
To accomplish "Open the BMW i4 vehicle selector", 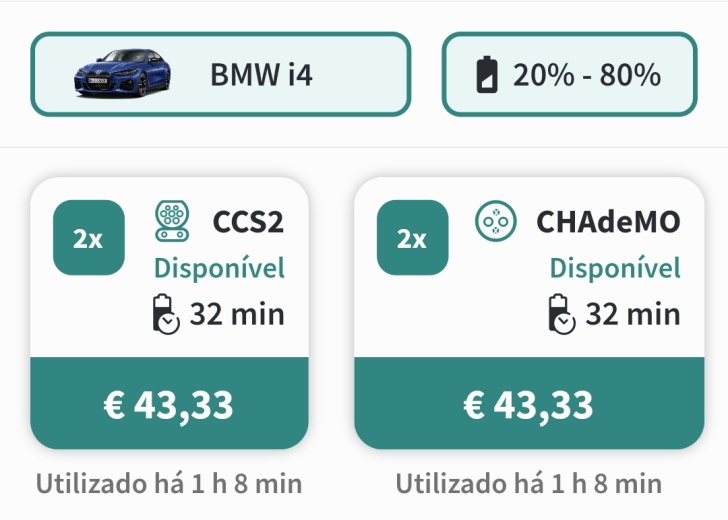I will coord(221,74).
